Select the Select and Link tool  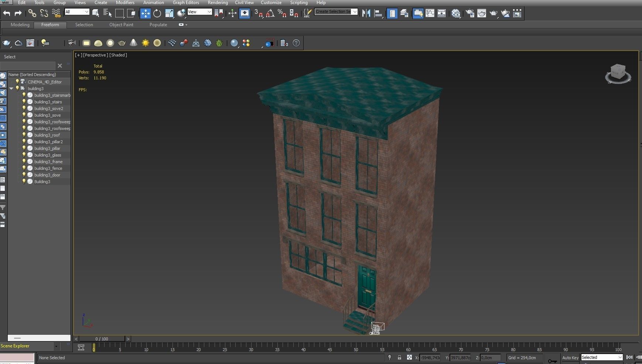[32, 13]
